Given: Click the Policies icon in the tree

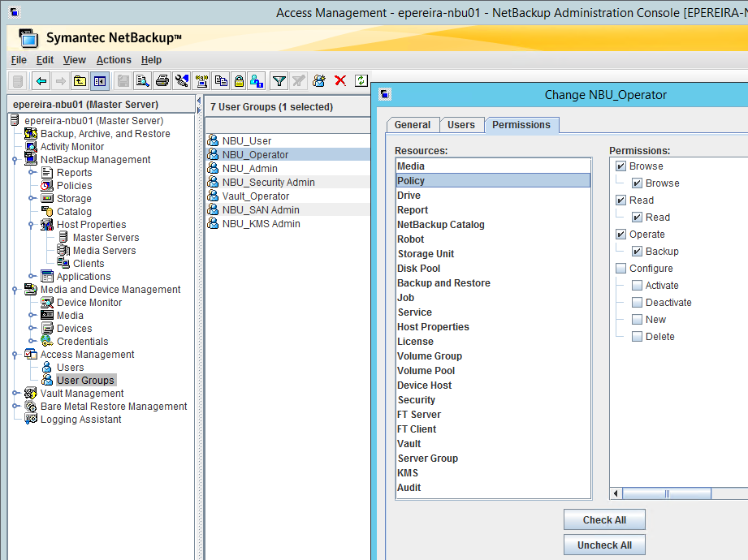Looking at the screenshot, I should pyautogui.click(x=47, y=185).
